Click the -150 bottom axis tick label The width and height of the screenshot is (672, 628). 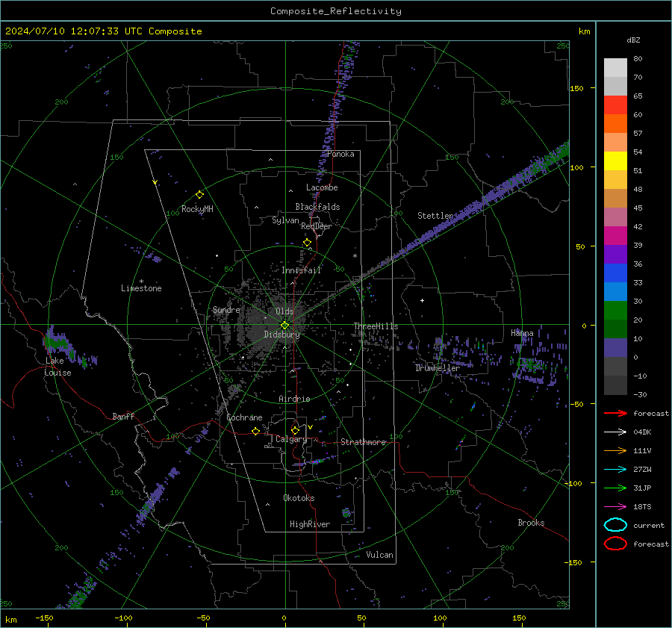44,618
